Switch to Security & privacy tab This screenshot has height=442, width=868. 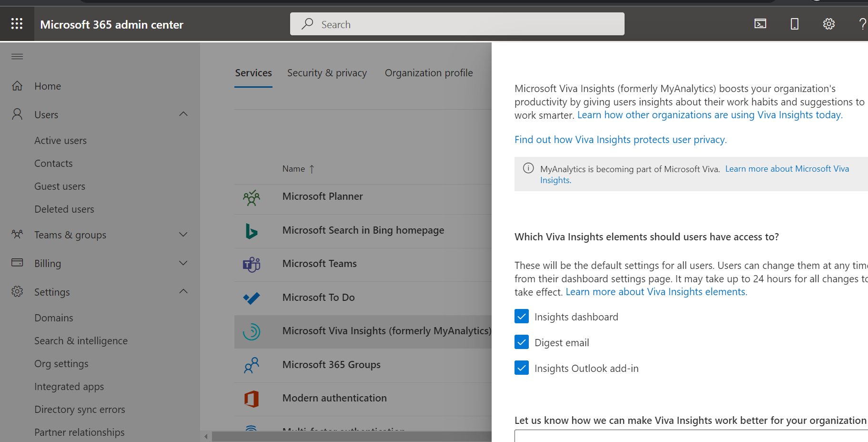coord(327,73)
